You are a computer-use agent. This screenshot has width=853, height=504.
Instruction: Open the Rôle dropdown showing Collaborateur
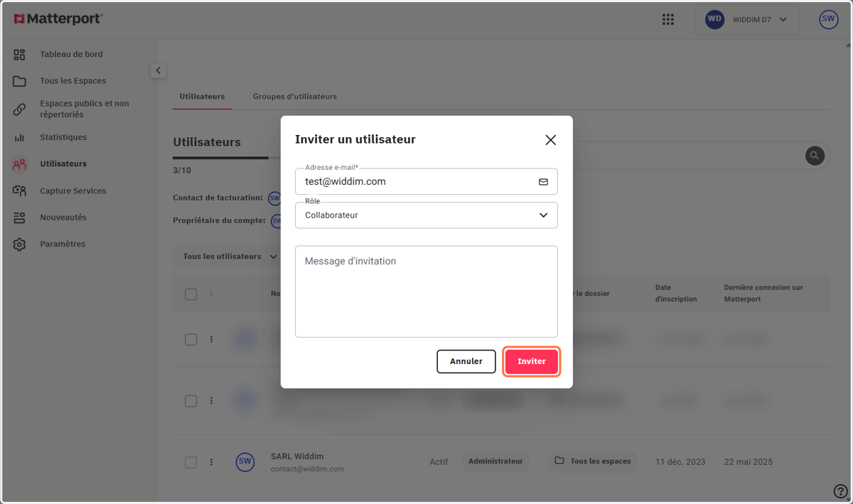[x=426, y=215]
